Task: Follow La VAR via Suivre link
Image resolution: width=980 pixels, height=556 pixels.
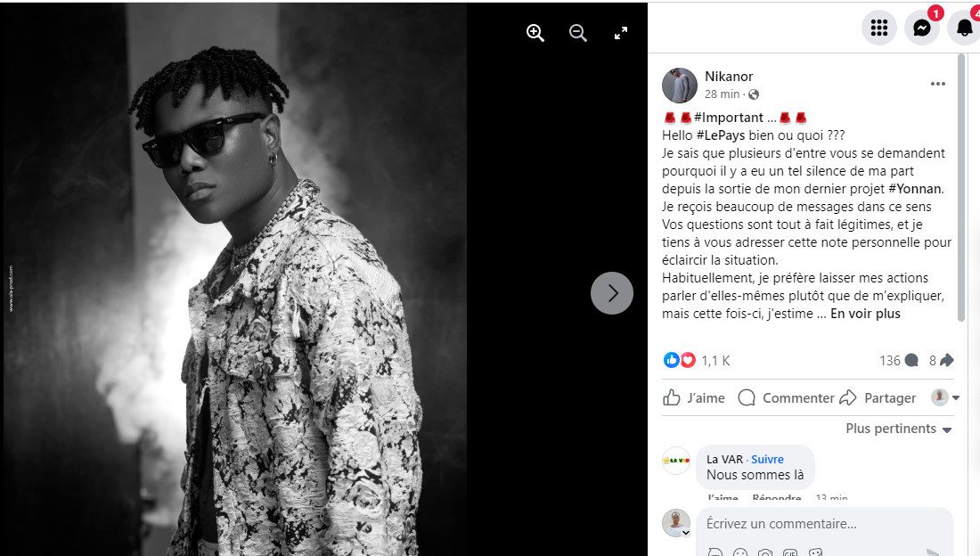Action: [x=767, y=459]
